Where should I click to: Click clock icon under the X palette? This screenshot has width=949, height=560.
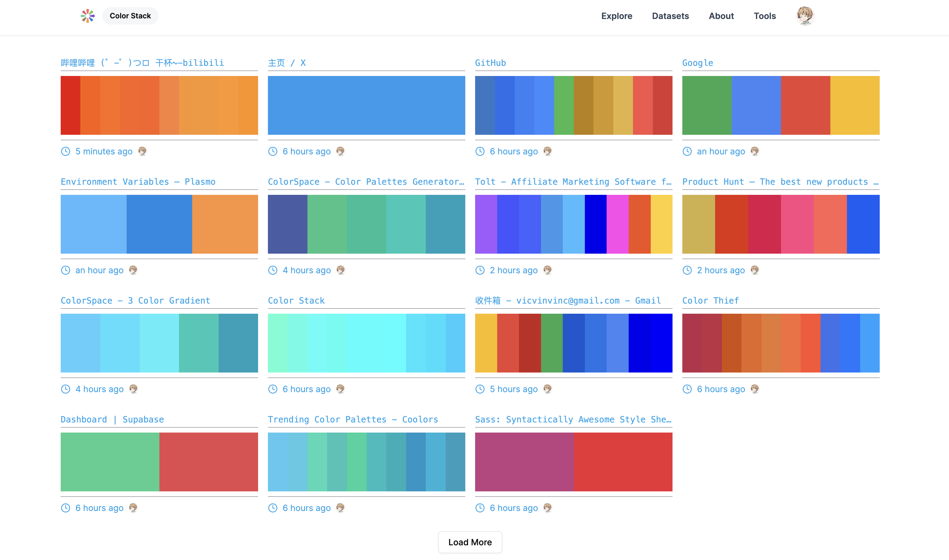click(x=273, y=151)
